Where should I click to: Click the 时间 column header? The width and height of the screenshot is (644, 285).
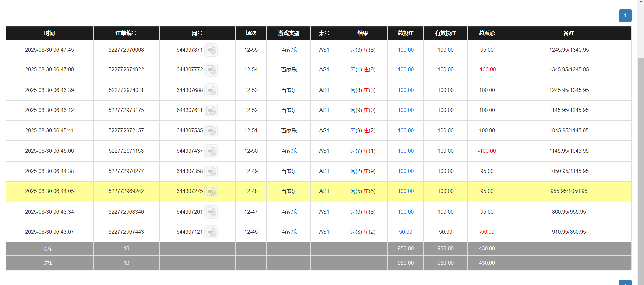tap(49, 33)
